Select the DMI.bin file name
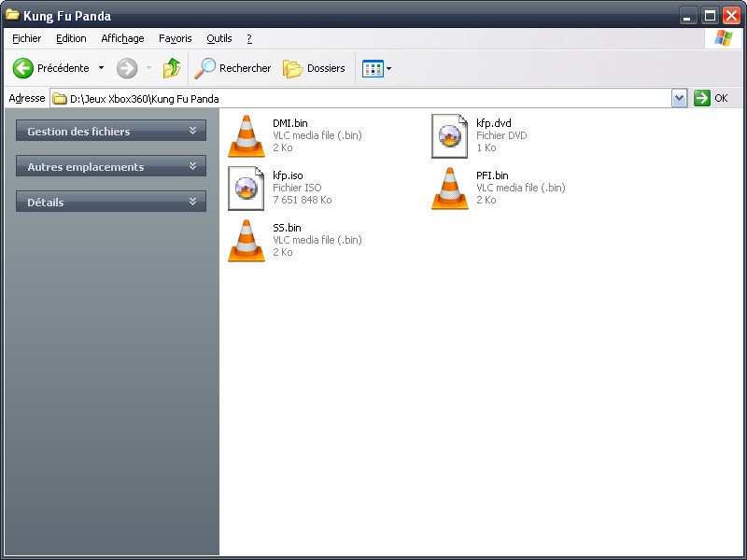747x560 pixels. point(290,123)
